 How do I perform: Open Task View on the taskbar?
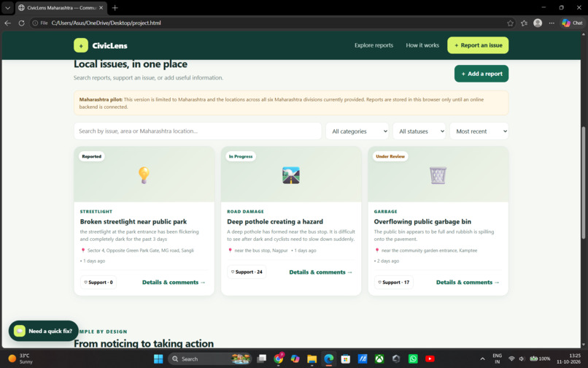[261, 359]
